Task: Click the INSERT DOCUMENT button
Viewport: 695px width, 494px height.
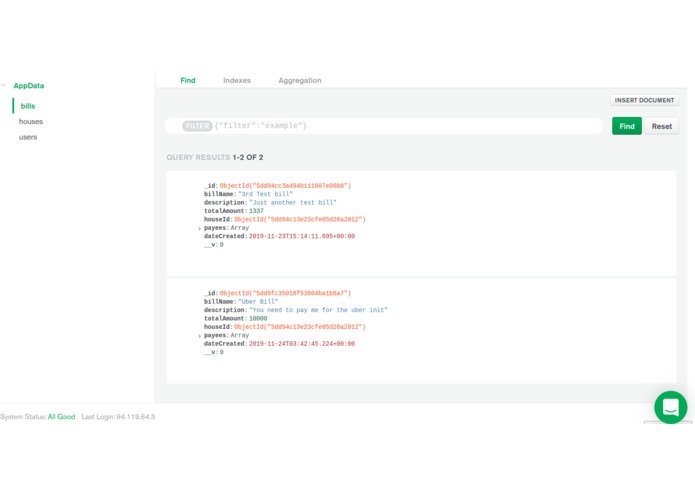Action: 644,100
